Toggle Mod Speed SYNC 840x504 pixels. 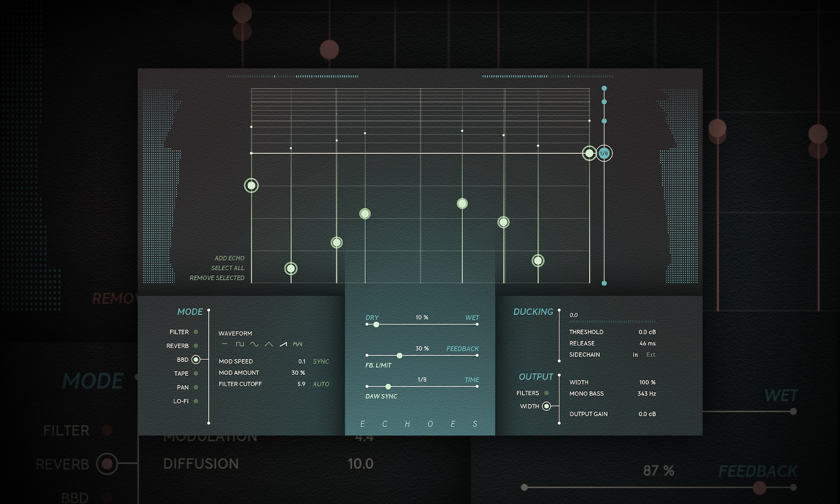[321, 361]
